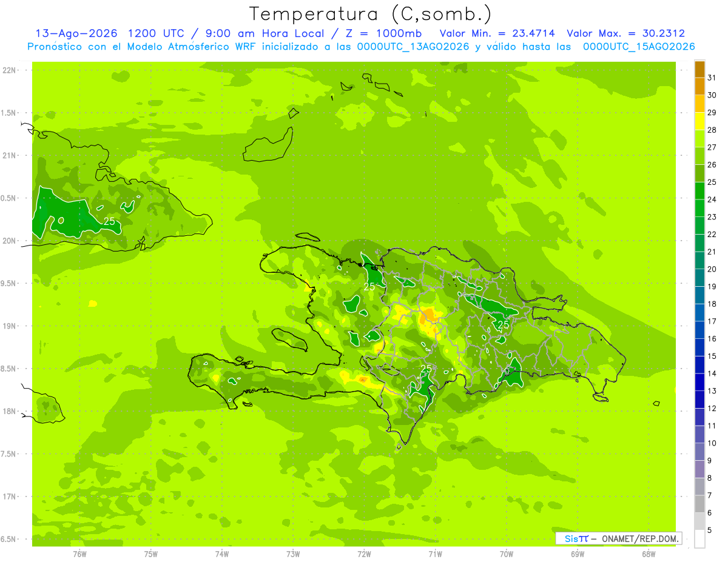Image resolution: width=728 pixels, height=562 pixels.
Task: Click the '17' label on the color scale
Action: [x=712, y=321]
